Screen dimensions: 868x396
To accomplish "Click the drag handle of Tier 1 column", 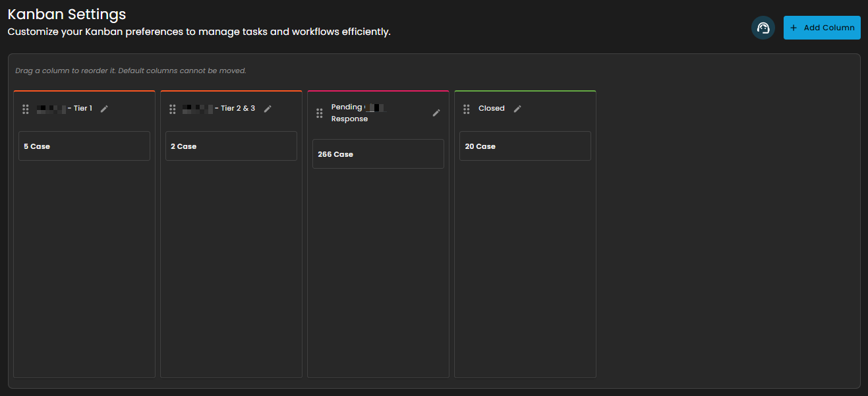I will click(26, 109).
